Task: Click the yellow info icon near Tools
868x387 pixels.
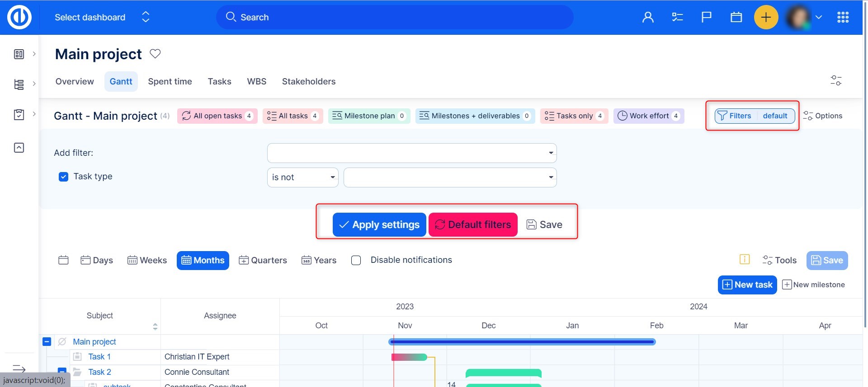Action: (744, 260)
